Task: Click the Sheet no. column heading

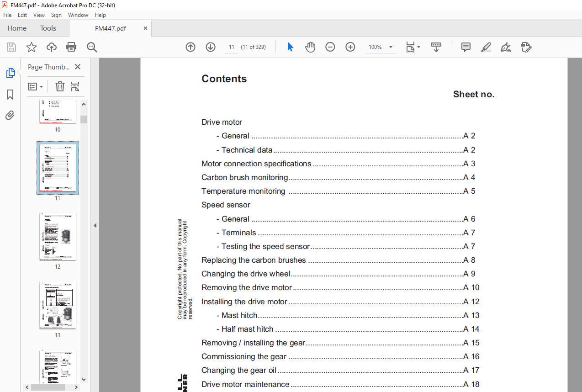Action: coord(474,94)
